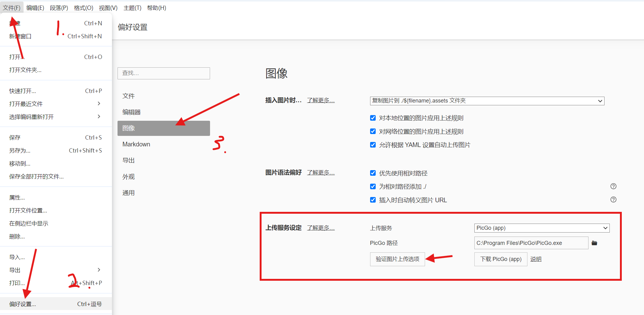644x315 pixels.
Task: Click help icon beside 插入时自动转义图片 URL
Action: [613, 199]
